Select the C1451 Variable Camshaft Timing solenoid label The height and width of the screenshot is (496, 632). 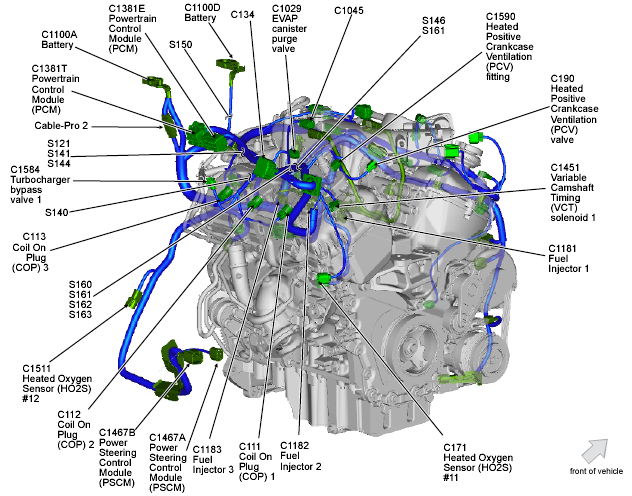(573, 193)
